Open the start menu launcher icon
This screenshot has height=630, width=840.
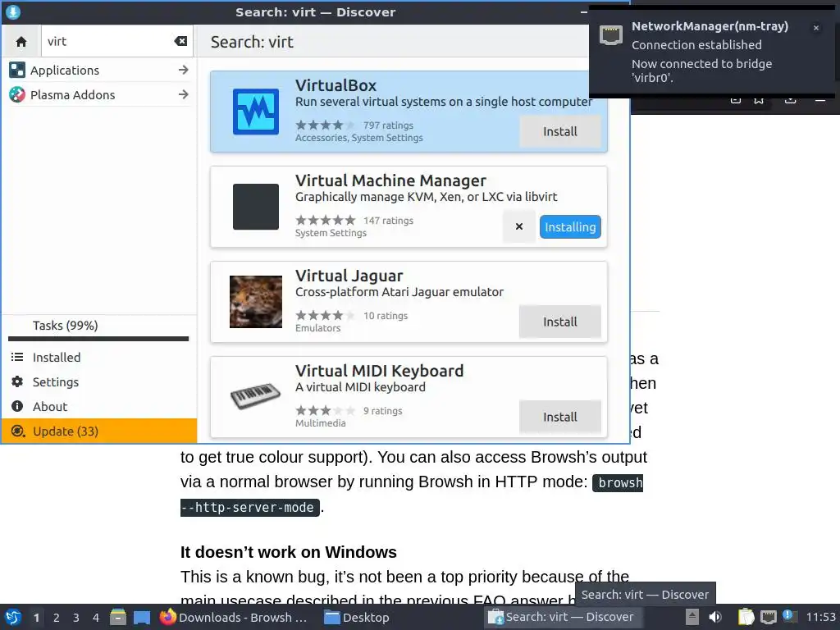click(13, 617)
